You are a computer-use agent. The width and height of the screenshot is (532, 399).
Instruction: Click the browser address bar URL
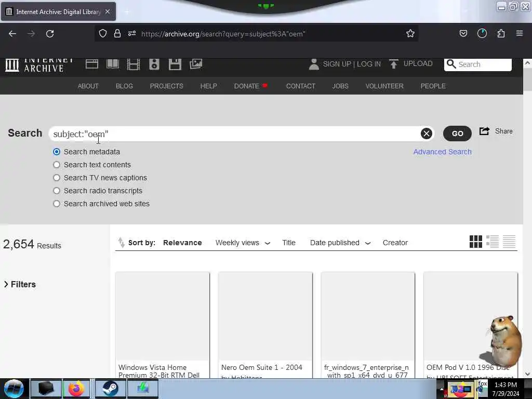223,34
